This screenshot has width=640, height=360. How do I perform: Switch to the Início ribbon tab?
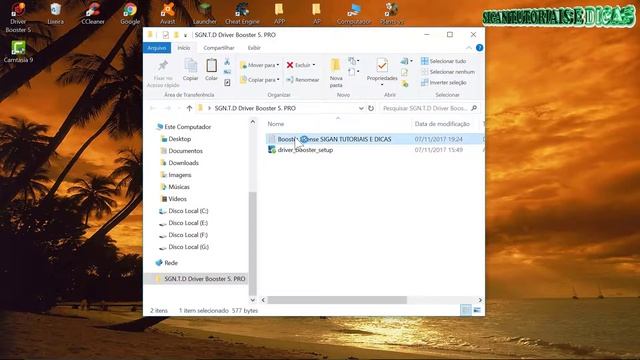[184, 48]
